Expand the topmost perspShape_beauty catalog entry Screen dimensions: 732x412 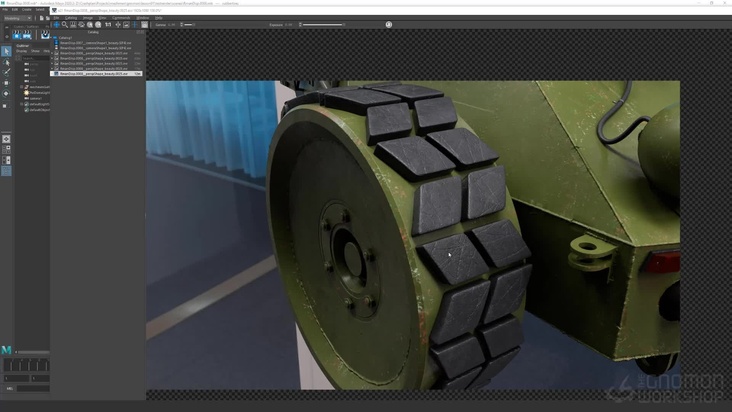point(52,53)
